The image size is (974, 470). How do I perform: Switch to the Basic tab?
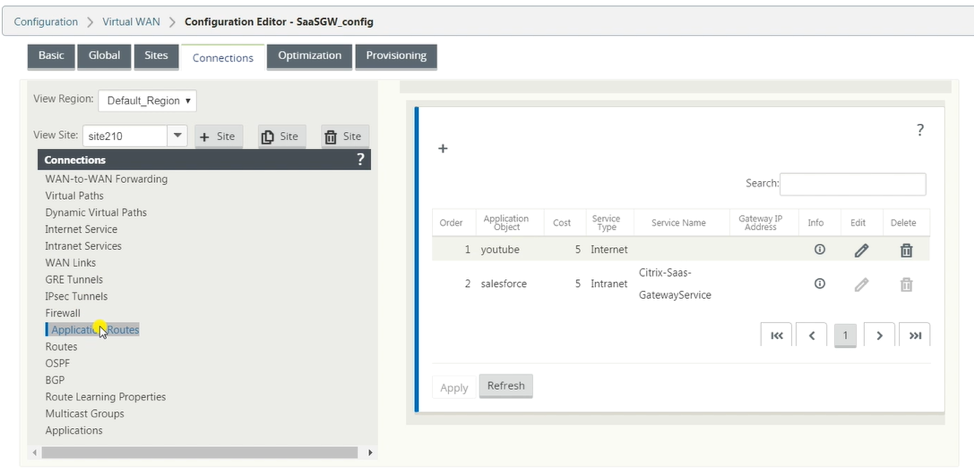tap(51, 56)
